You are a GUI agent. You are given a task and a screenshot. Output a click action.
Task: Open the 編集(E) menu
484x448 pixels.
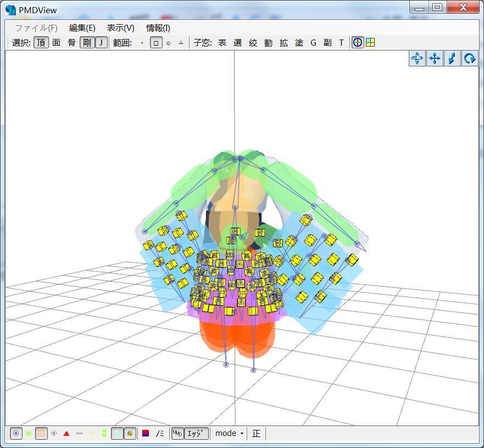click(x=82, y=27)
